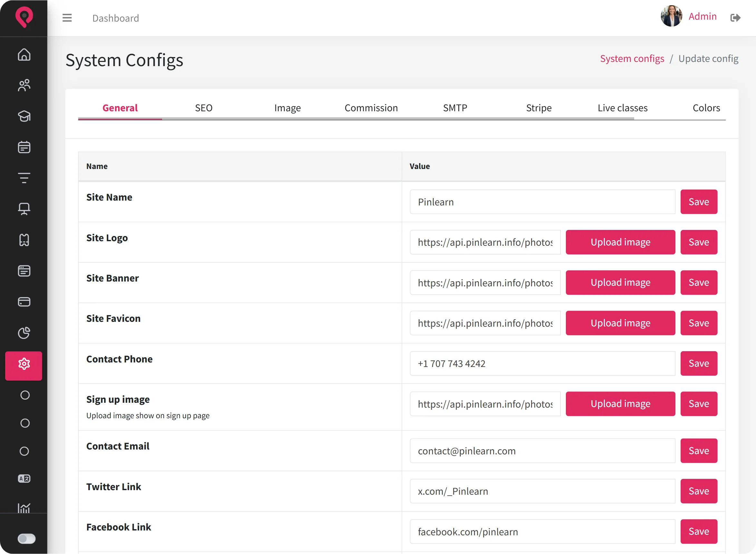Focus the Site Favicon URL field
The width and height of the screenshot is (756, 554).
[485, 323]
